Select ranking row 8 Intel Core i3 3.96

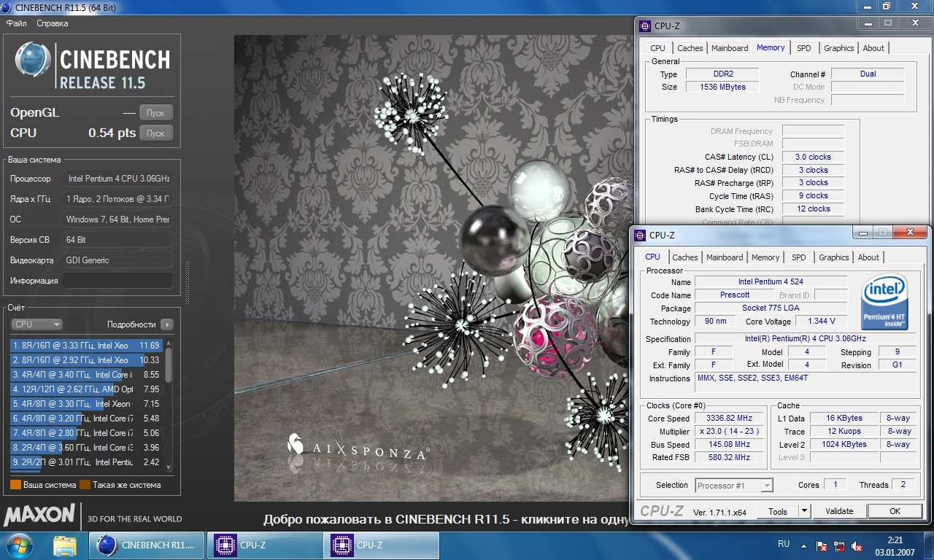pyautogui.click(x=87, y=448)
